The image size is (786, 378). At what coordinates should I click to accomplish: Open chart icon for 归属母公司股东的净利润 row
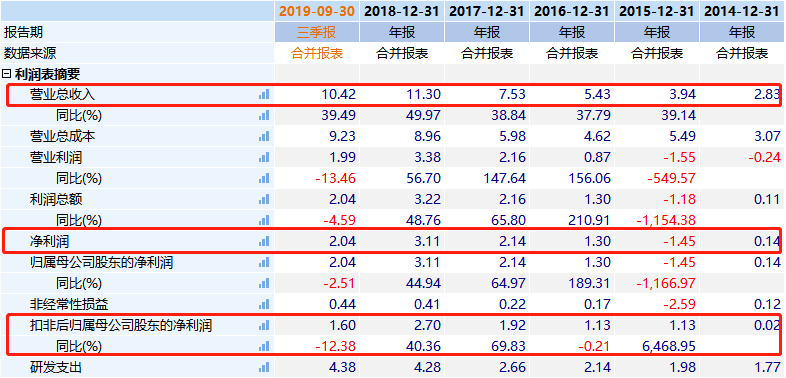[264, 262]
